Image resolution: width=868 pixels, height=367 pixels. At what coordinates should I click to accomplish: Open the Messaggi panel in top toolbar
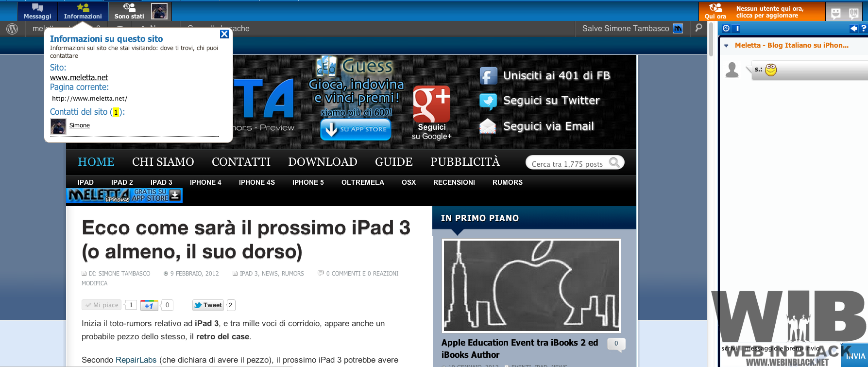(x=37, y=11)
